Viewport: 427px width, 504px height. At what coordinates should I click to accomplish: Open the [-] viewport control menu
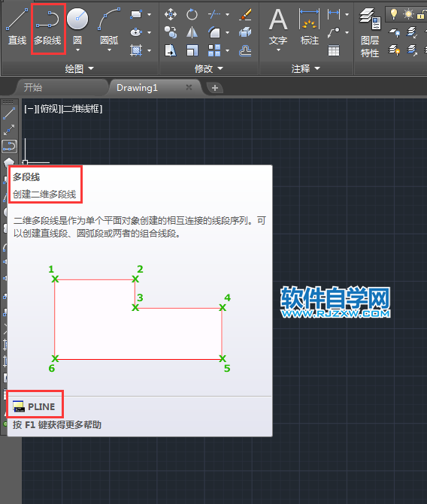click(x=30, y=109)
